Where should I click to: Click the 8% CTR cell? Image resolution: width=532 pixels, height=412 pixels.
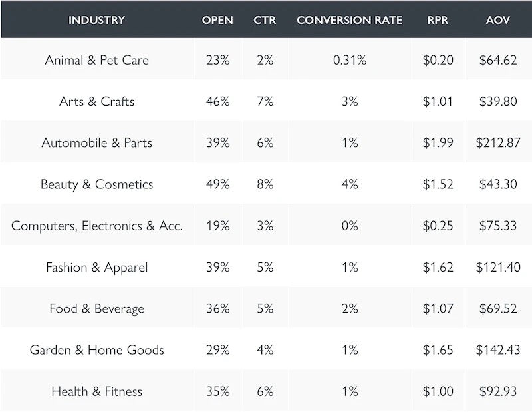click(x=265, y=184)
